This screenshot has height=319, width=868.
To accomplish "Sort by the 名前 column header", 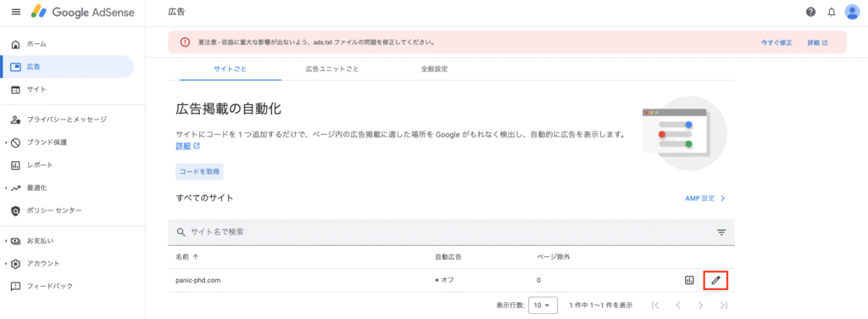I will [x=183, y=258].
